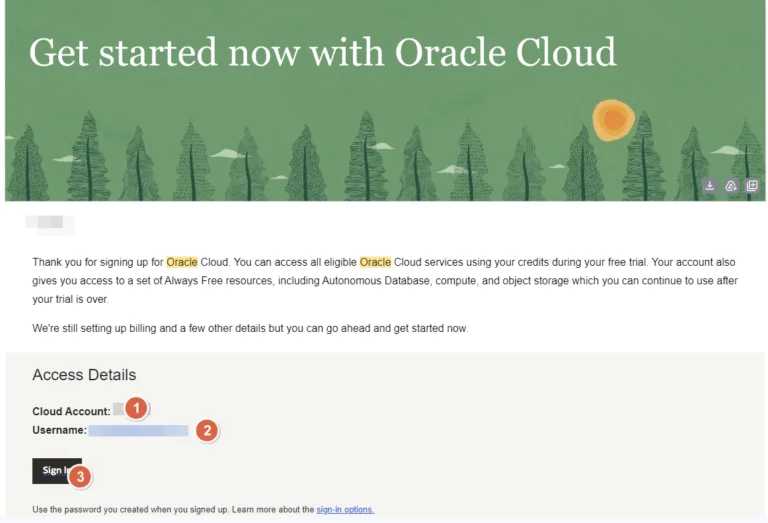Open the sign-in options link

345,509
